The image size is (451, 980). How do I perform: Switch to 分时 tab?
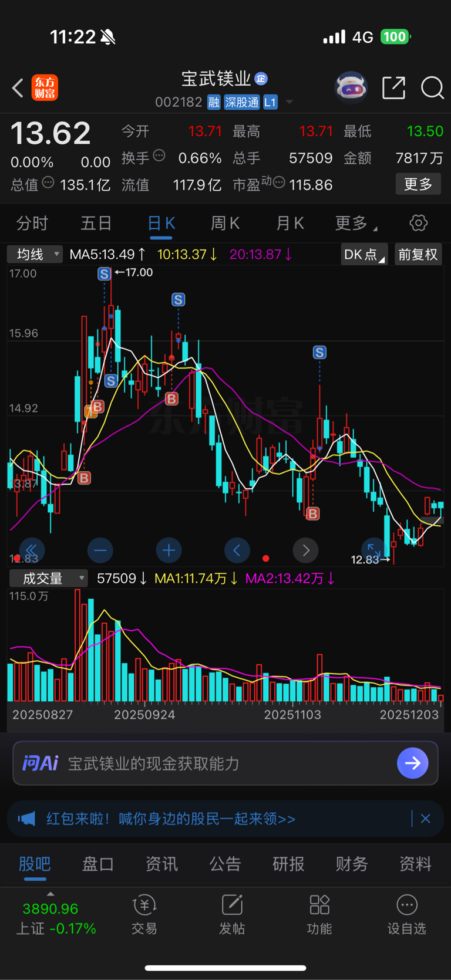[32, 223]
